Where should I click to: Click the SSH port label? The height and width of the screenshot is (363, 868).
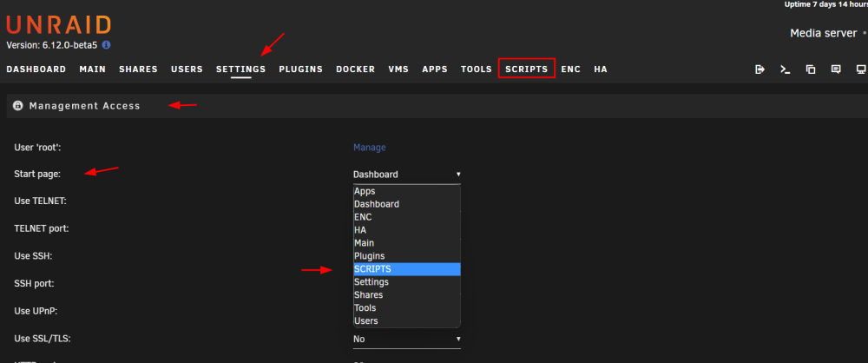34,283
